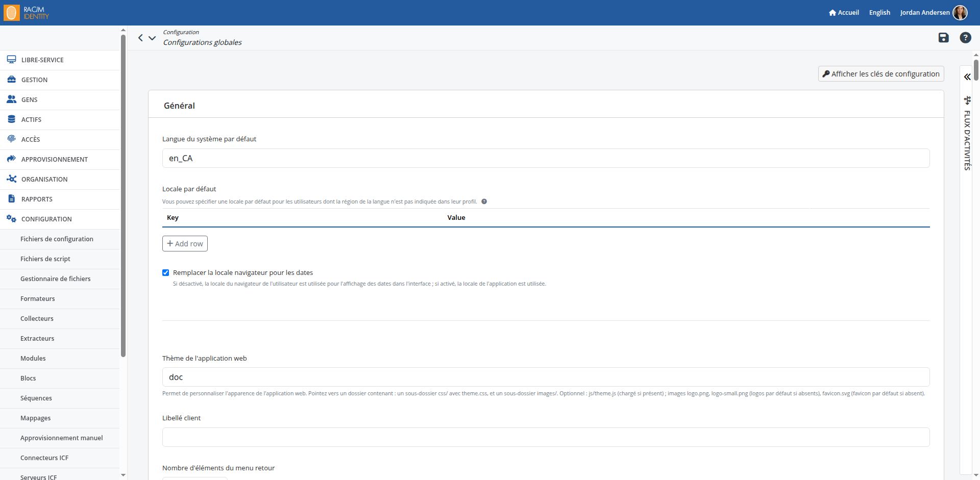The height and width of the screenshot is (480, 980).
Task: Click the Configuration gears icon
Action: click(x=11, y=219)
